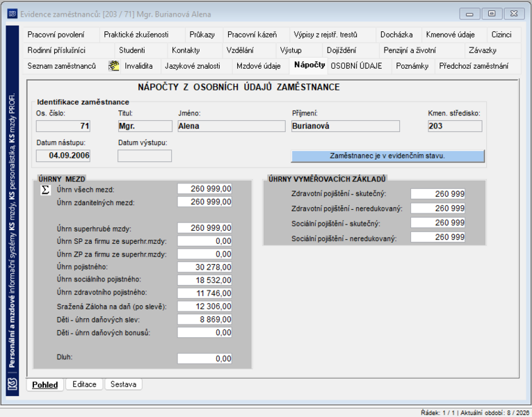Viewport: 532px width, 417px height.
Task: Click the Titul field showing Mgr.
Action: (x=145, y=126)
